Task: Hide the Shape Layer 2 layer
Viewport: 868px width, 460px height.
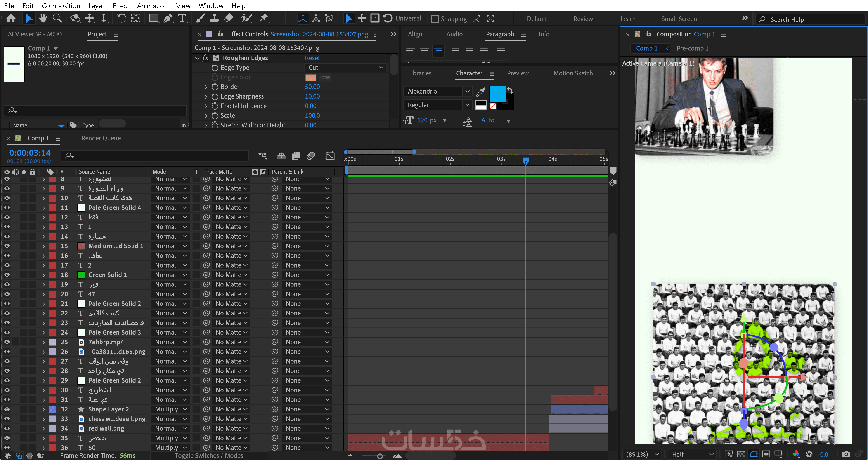Action: (7, 409)
